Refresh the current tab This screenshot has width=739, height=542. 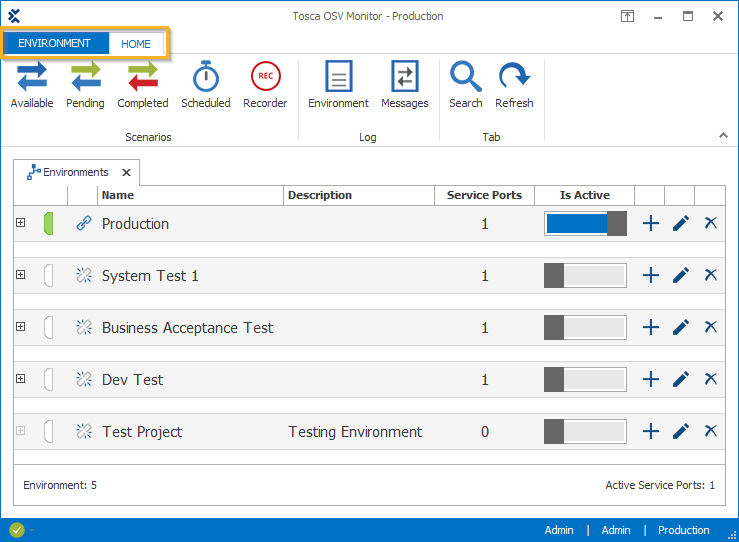click(x=514, y=85)
